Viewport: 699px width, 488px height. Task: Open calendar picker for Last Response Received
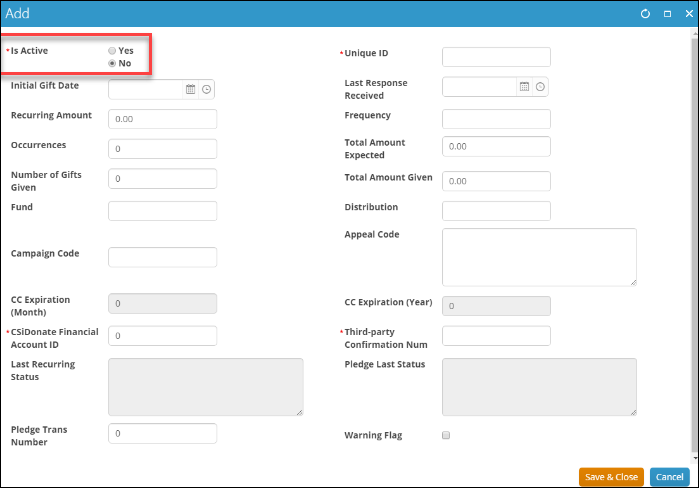pos(524,87)
